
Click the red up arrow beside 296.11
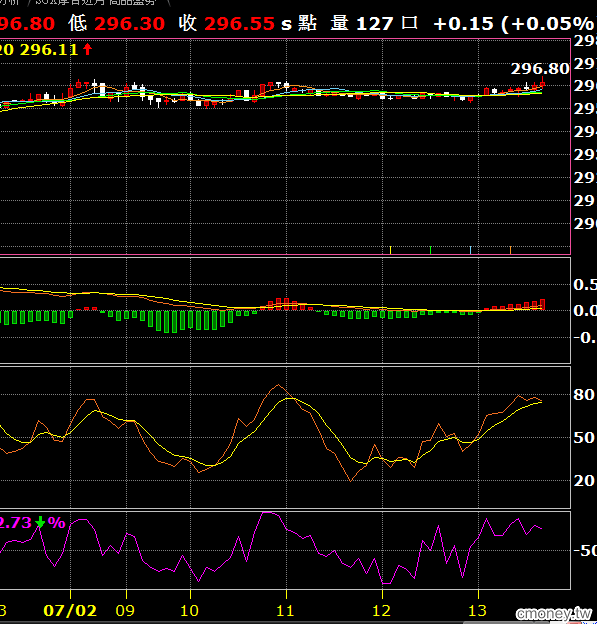click(88, 49)
